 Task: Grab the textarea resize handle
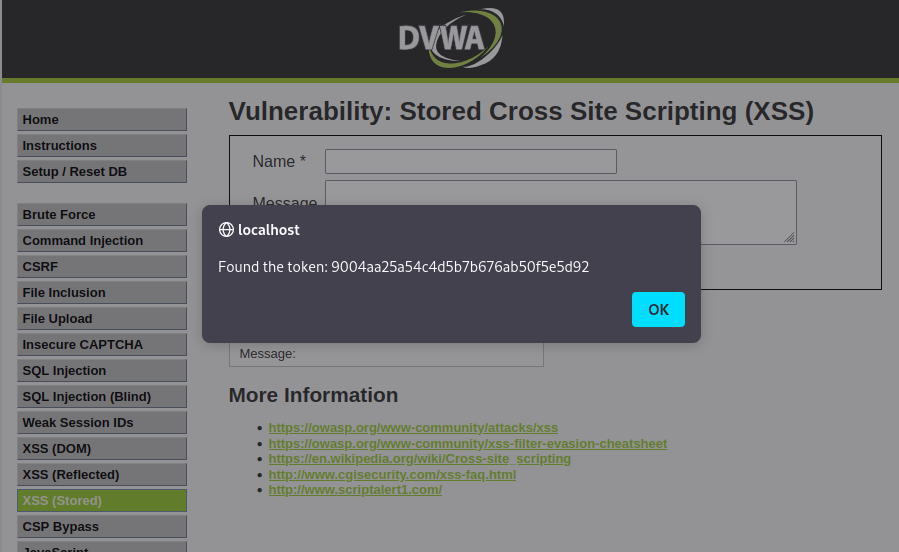click(x=789, y=237)
